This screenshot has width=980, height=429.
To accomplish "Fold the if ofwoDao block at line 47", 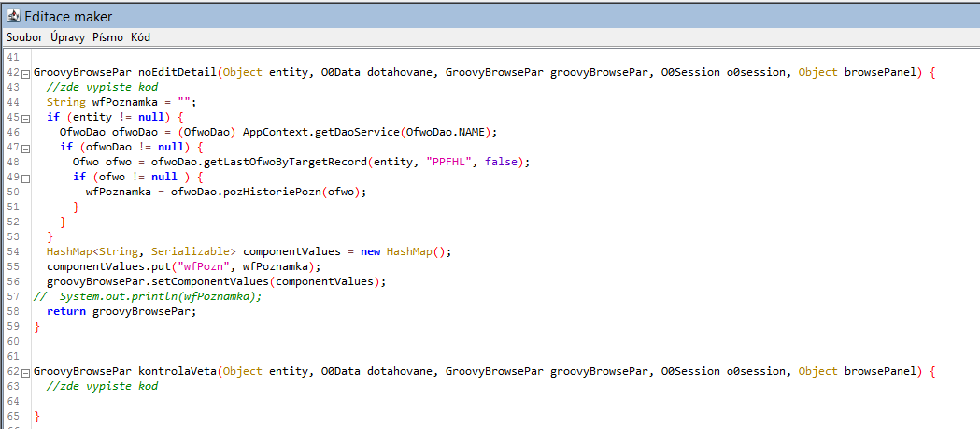I will 25,148.
